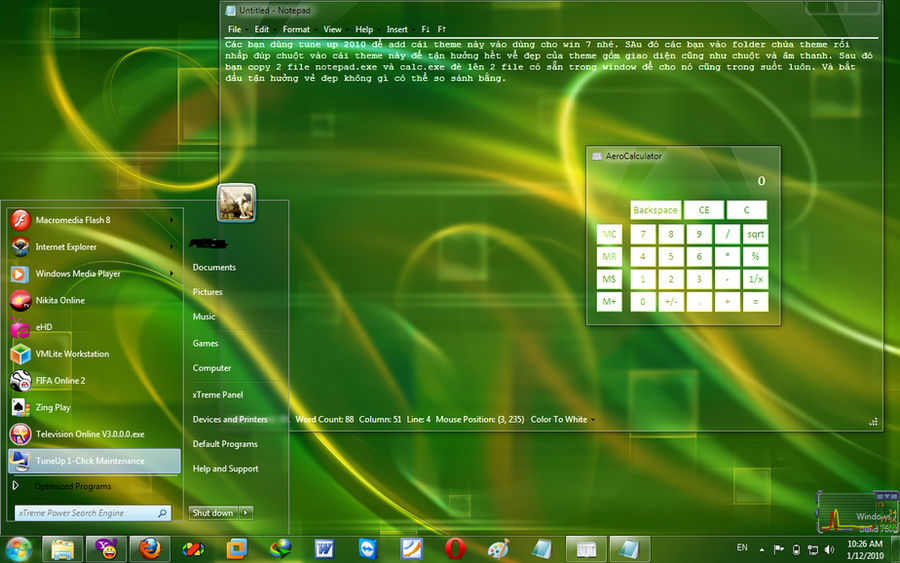Open Notepad Edit menu
900x563 pixels.
(262, 29)
